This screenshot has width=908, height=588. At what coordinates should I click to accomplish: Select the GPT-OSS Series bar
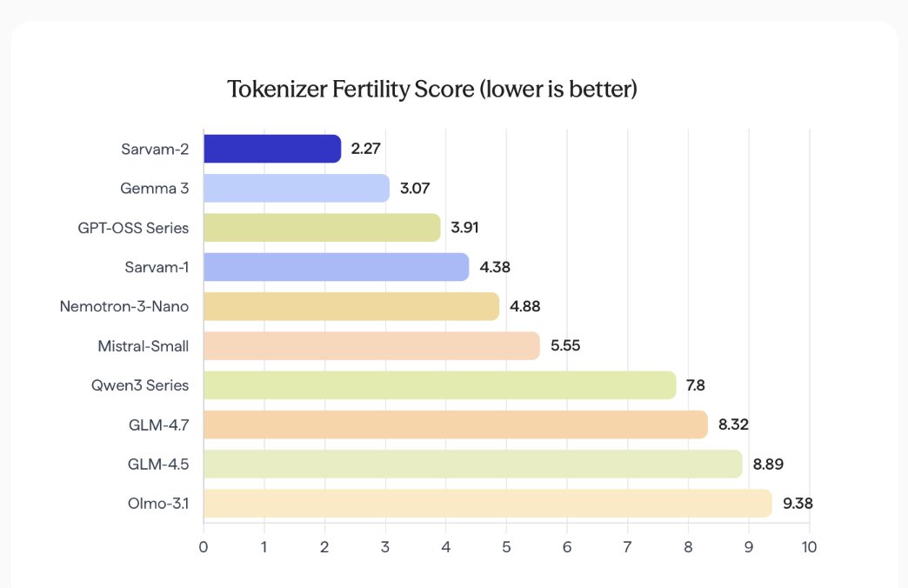click(322, 228)
